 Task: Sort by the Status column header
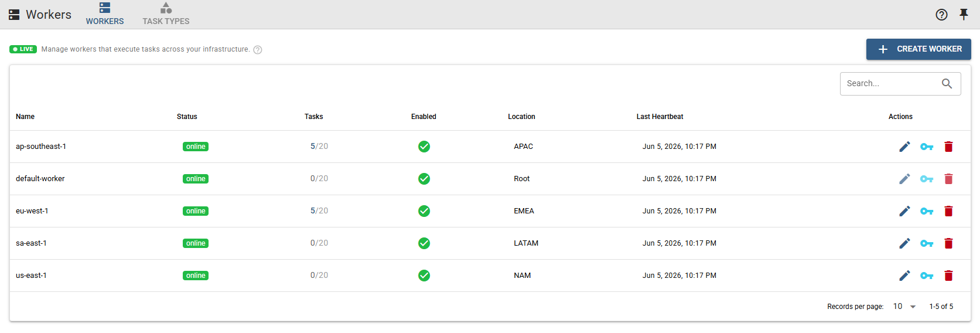pyautogui.click(x=187, y=117)
